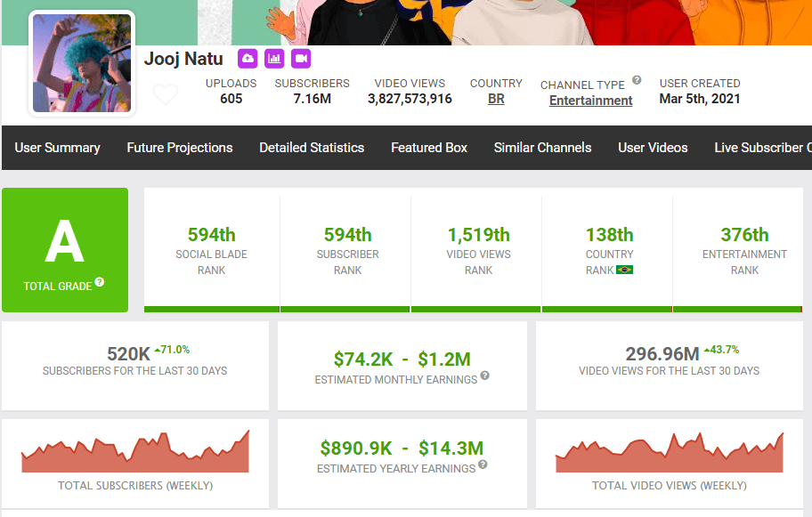Click the Mar 5th, 2021 creation date
The image size is (812, 517).
click(x=700, y=99)
